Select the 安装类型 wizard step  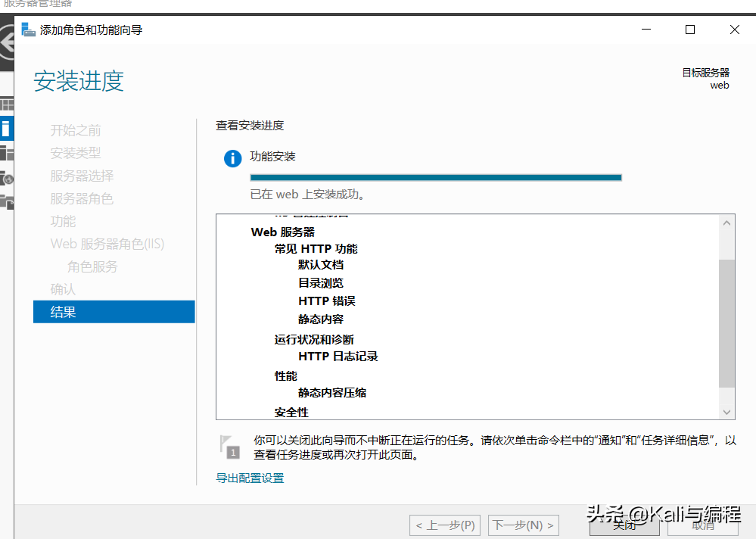(x=76, y=154)
